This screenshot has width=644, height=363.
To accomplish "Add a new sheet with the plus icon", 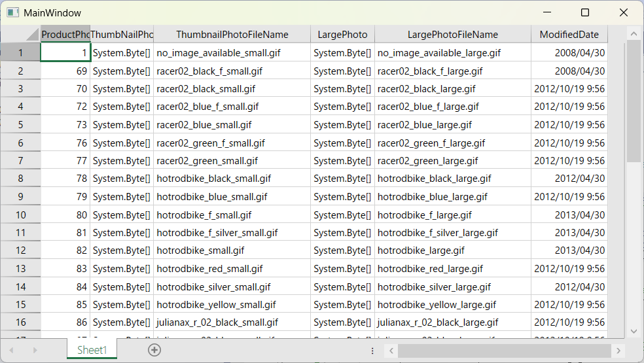I will (x=154, y=350).
